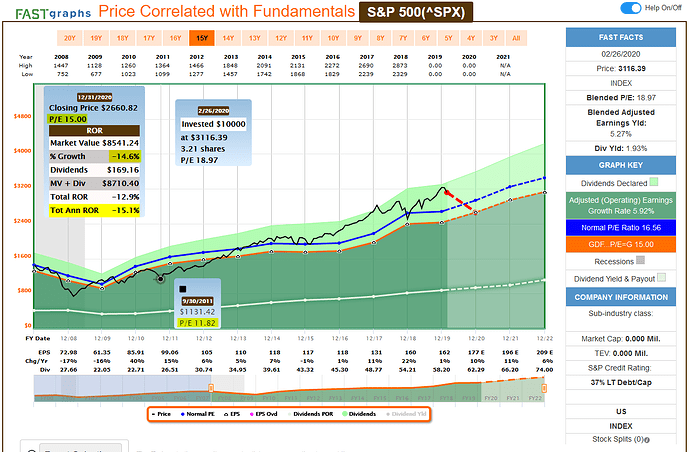Select the 3Y time range tab

[494, 38]
